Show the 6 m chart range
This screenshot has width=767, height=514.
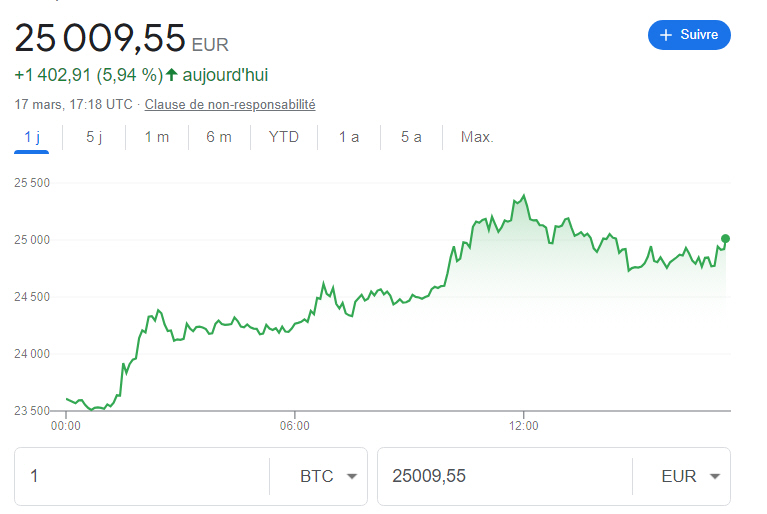point(219,137)
